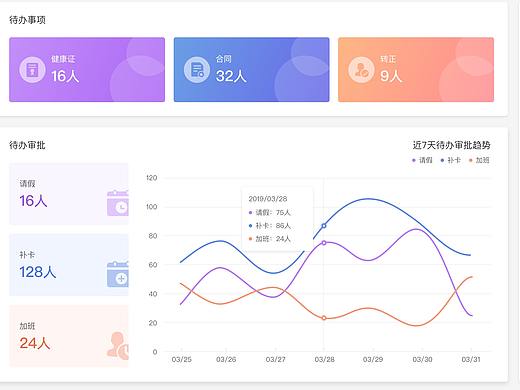Click the 100 y-axis value
The width and height of the screenshot is (520, 390).
tap(151, 207)
